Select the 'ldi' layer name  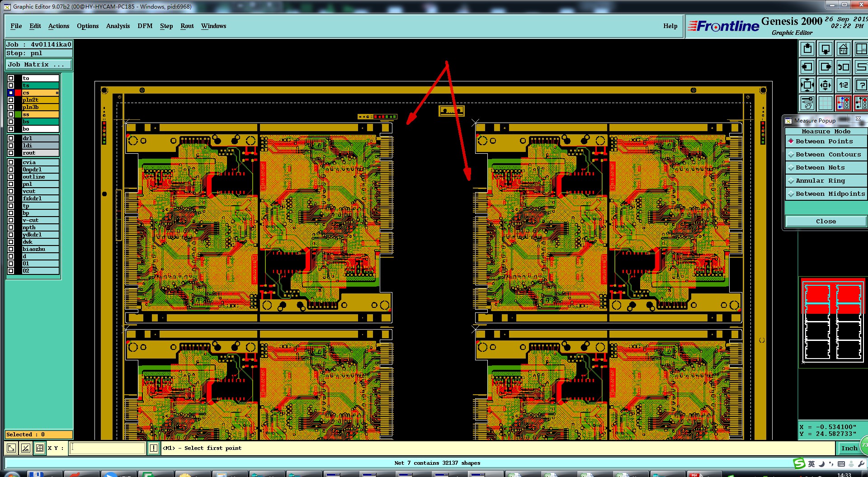tap(40, 146)
